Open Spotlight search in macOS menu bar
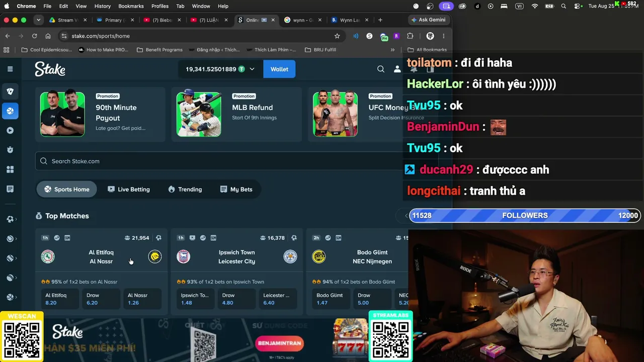 click(563, 6)
